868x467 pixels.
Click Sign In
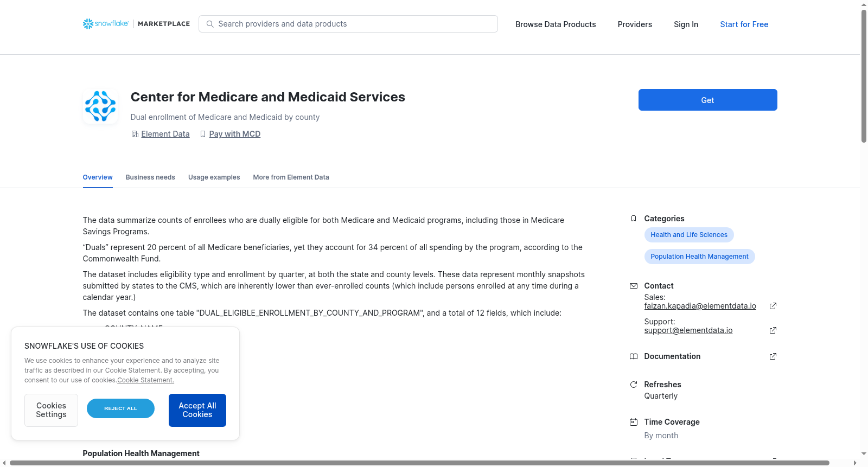tap(686, 24)
